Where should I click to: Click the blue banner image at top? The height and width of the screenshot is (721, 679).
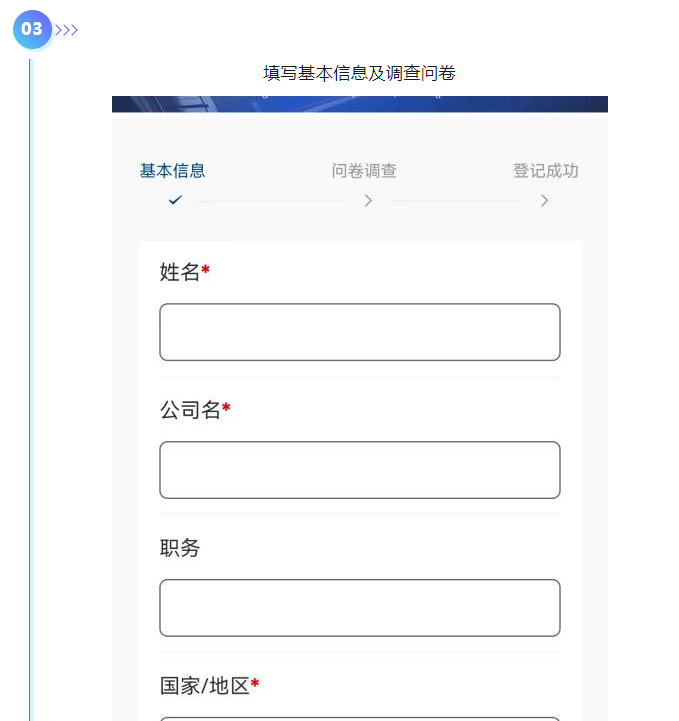tap(360, 104)
